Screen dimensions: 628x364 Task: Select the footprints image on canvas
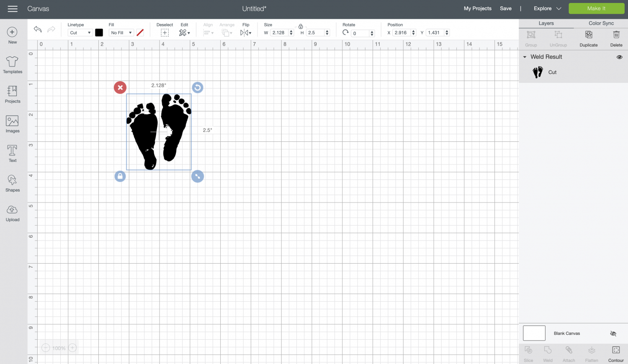(159, 132)
